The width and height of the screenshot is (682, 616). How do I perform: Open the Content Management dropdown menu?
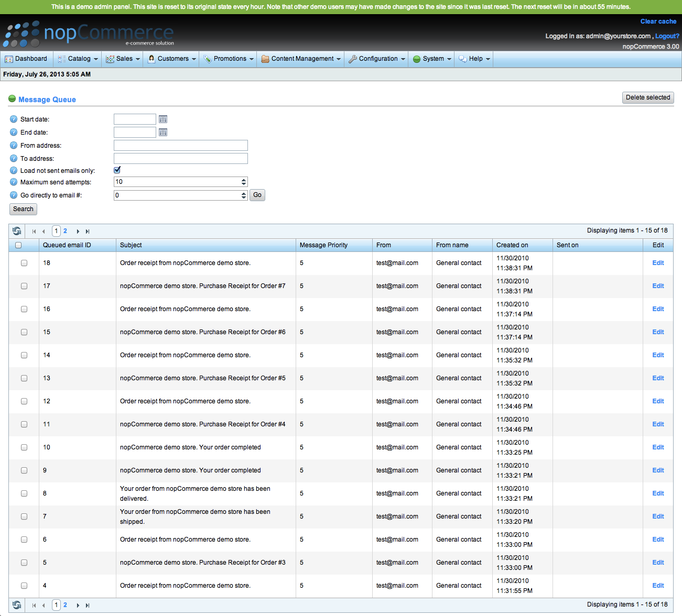click(x=301, y=59)
